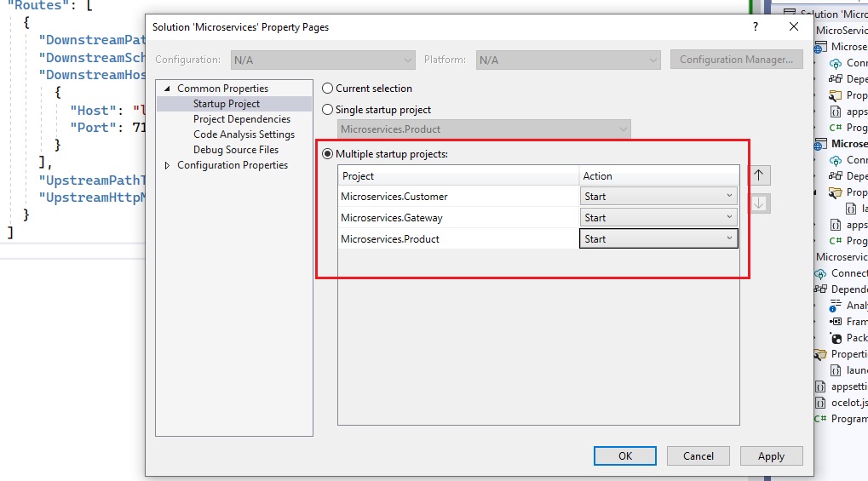This screenshot has height=481, width=868.
Task: Select Project Dependencies in the tree
Action: coord(242,119)
